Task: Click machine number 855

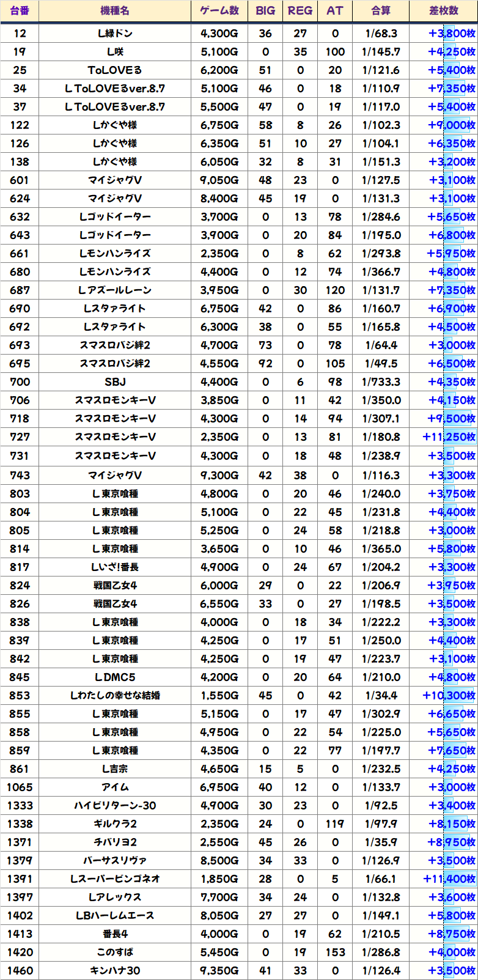Action: coord(20,713)
